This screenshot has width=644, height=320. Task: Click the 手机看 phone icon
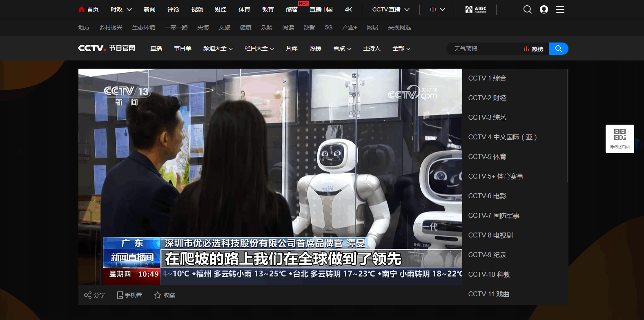[120, 295]
